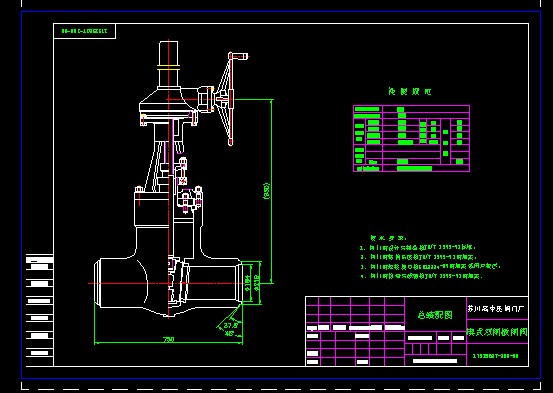Click the magenta performance specification table
Screen dimensions: 553x393
point(411,138)
